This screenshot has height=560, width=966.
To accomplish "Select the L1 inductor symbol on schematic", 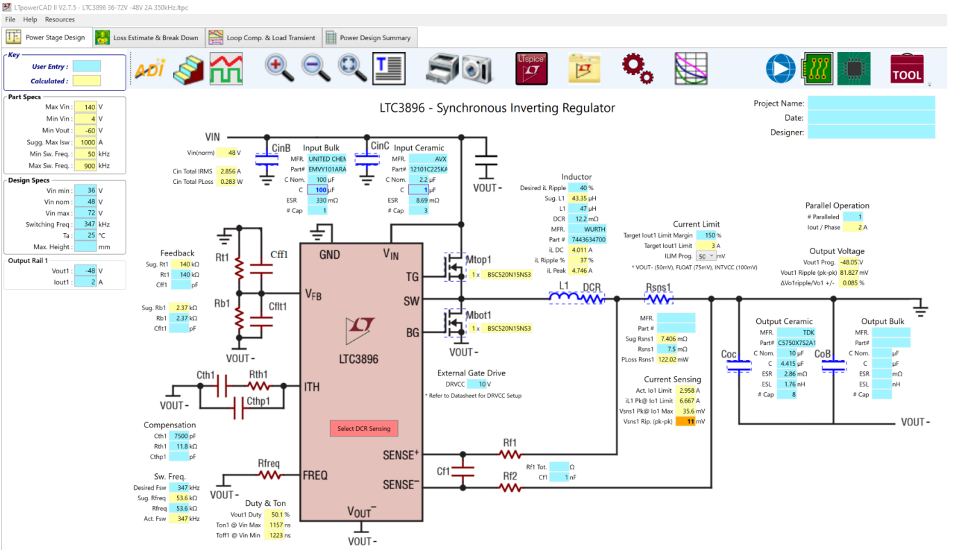I will click(x=565, y=297).
